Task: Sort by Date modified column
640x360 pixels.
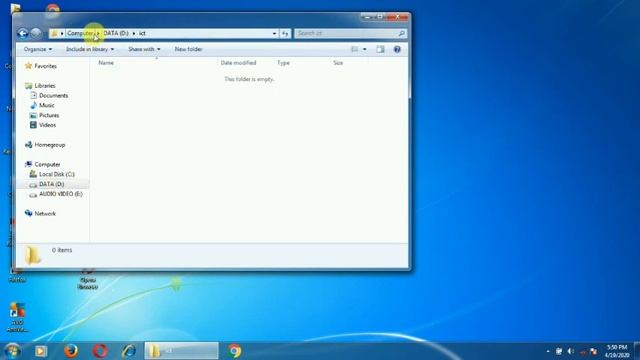Action: 238,63
